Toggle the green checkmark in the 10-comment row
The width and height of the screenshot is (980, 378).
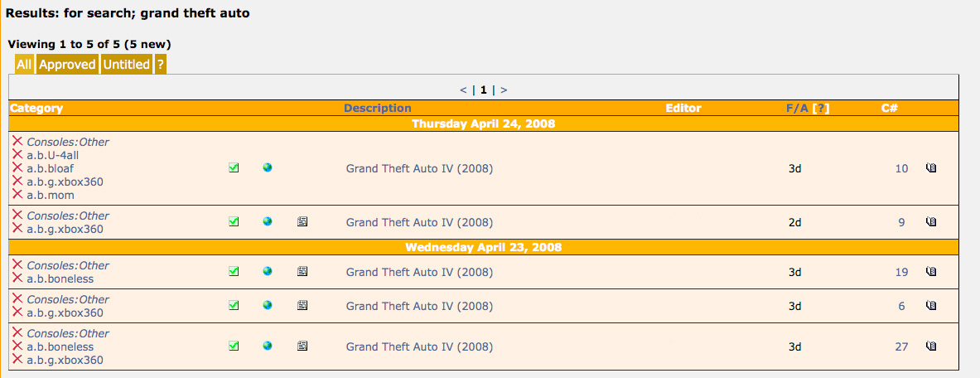point(234,168)
